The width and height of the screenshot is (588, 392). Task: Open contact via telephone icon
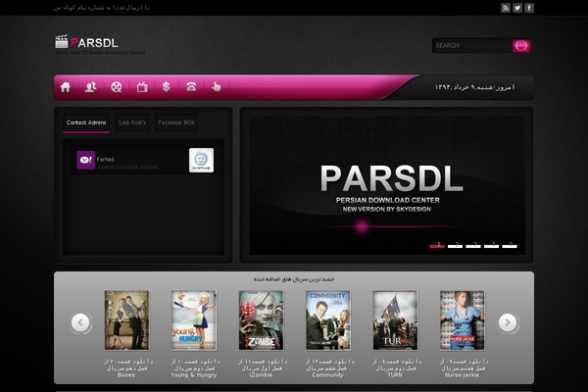pyautogui.click(x=191, y=87)
